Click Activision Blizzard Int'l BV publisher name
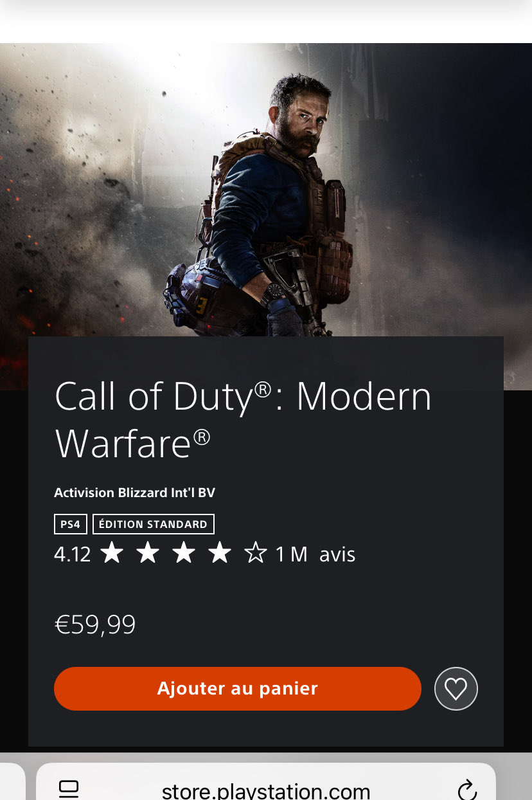The image size is (532, 800). coord(134,493)
